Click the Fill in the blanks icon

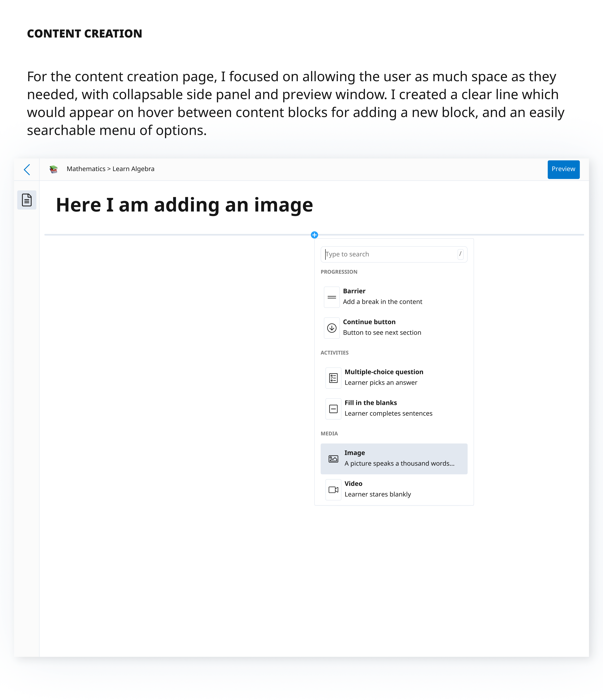pyautogui.click(x=333, y=409)
